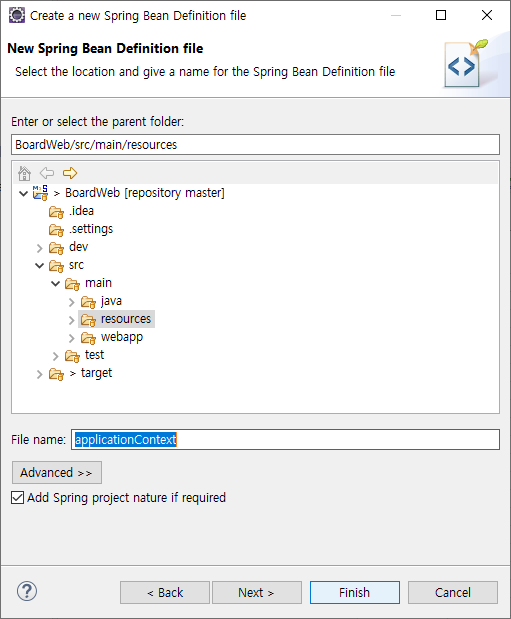The height and width of the screenshot is (619, 511).
Task: Expand the resources folder
Action: 71,320
